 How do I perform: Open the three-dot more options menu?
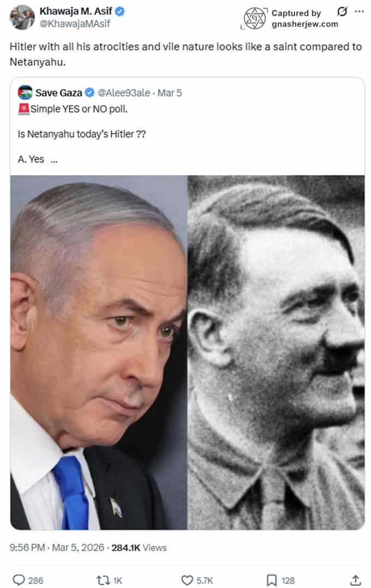coord(359,11)
